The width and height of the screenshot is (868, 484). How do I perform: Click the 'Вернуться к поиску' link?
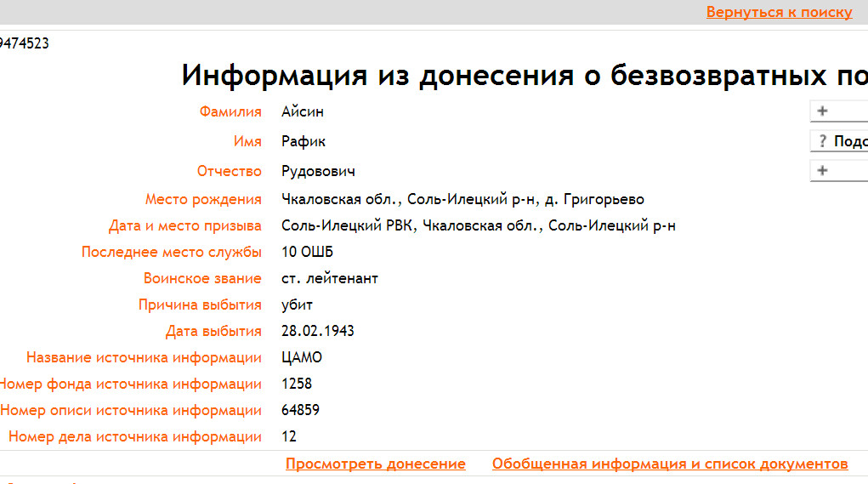pos(778,12)
